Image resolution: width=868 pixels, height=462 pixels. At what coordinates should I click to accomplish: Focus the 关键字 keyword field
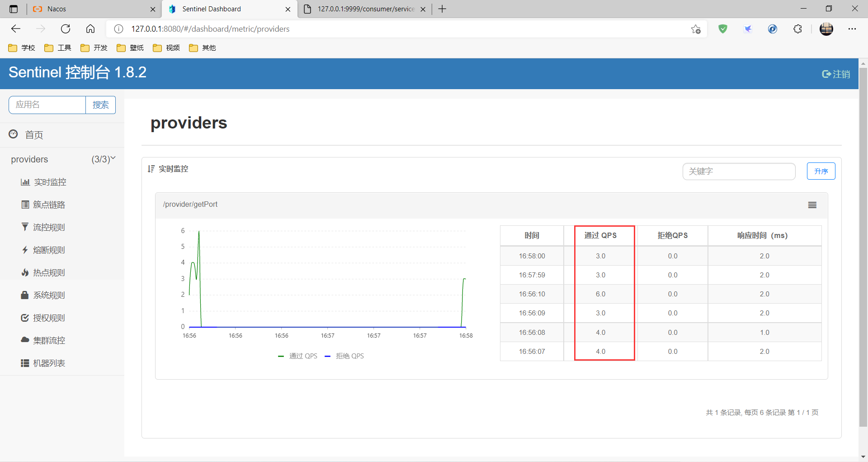point(739,171)
